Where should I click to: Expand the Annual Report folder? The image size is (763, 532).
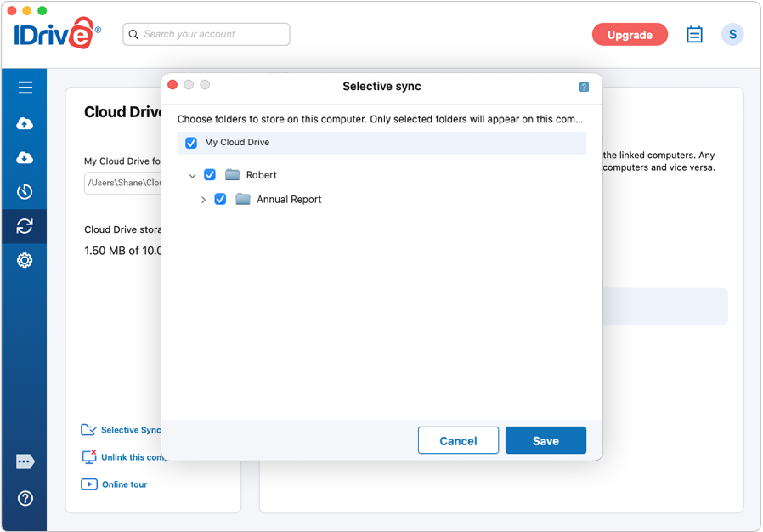[x=203, y=200]
